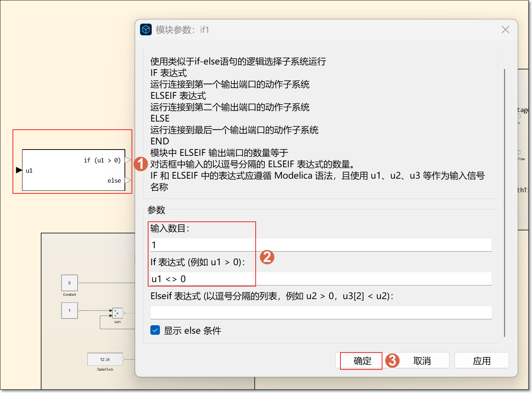Focus the If 表达式 field containing u1 <> 0

(x=321, y=279)
